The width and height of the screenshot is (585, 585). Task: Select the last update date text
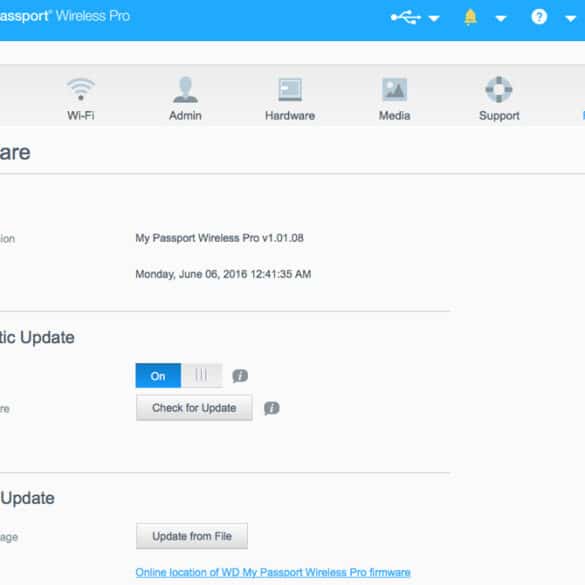(223, 274)
